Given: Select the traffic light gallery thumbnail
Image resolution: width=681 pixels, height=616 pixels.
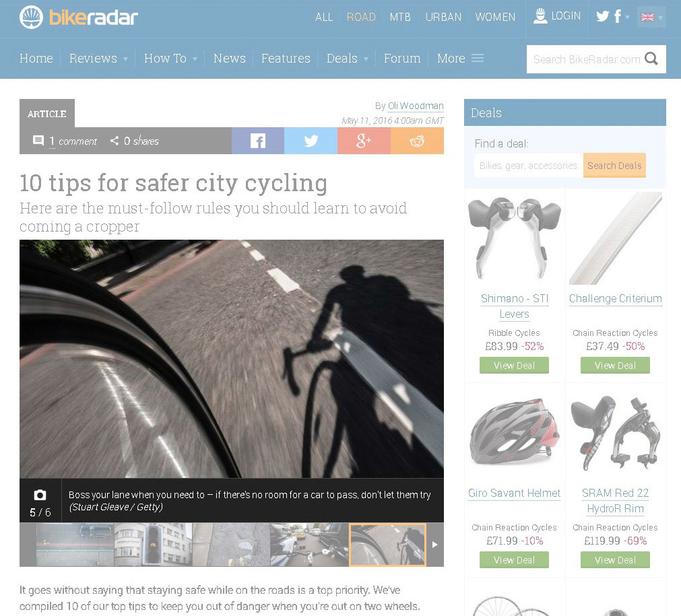Looking at the screenshot, I should [x=153, y=545].
